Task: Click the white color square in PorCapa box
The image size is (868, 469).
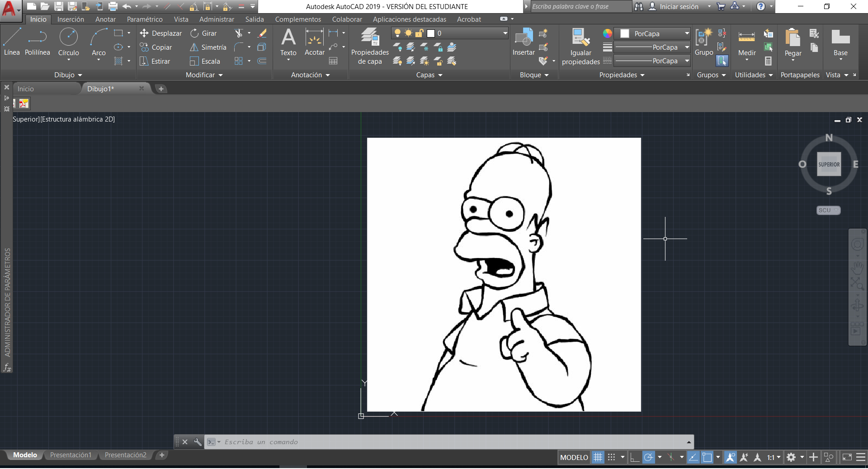Action: 625,33
